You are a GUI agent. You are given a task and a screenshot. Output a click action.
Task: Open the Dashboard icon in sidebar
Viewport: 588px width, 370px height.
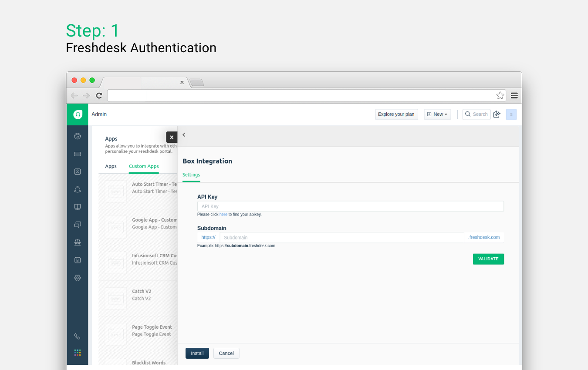(78, 136)
